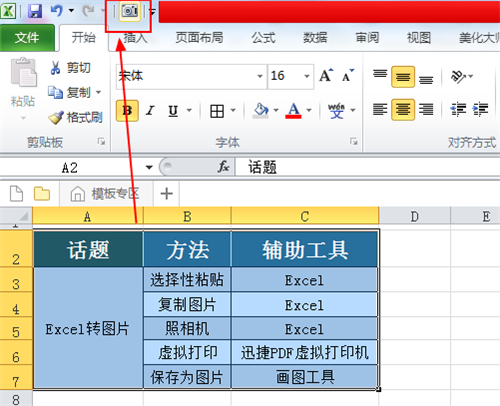Select row 5 header
The height and width of the screenshot is (406, 500).
[16, 328]
